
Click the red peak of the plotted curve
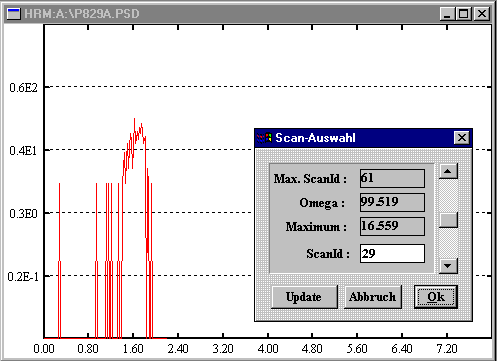point(134,119)
